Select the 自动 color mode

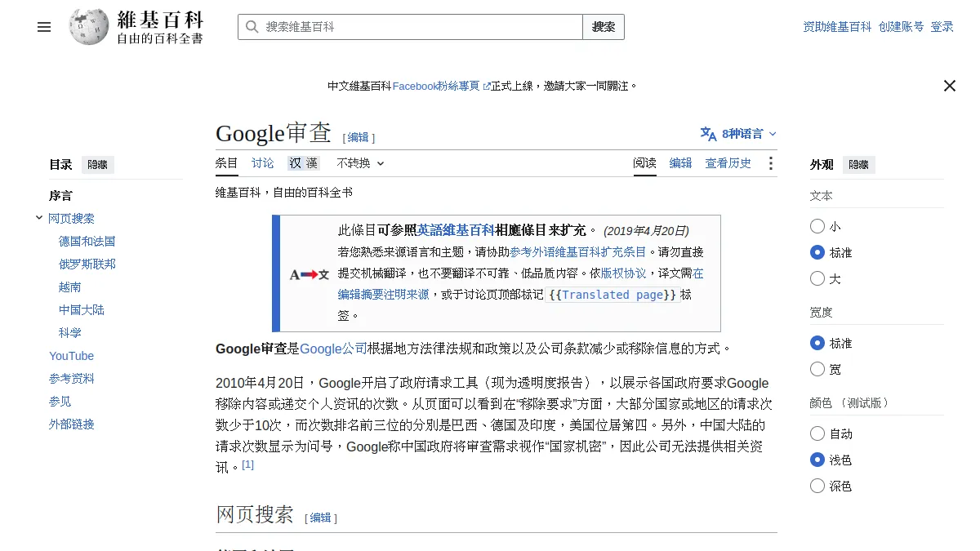[x=817, y=433]
